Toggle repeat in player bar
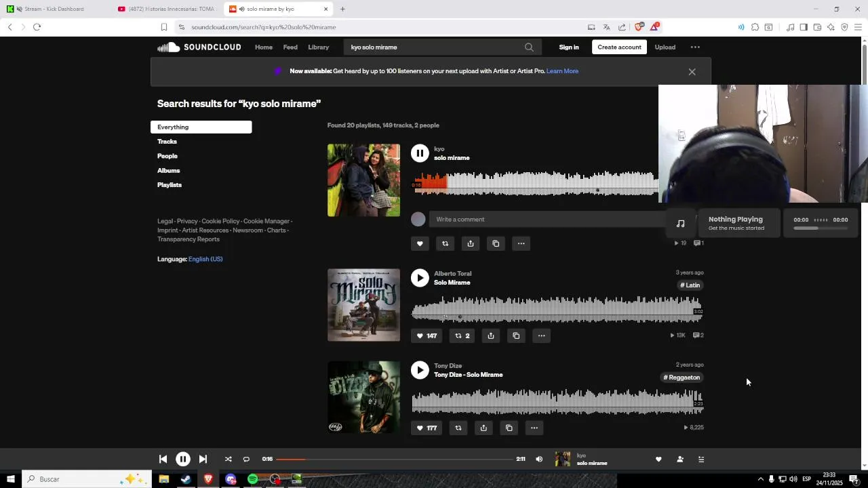 point(246,459)
